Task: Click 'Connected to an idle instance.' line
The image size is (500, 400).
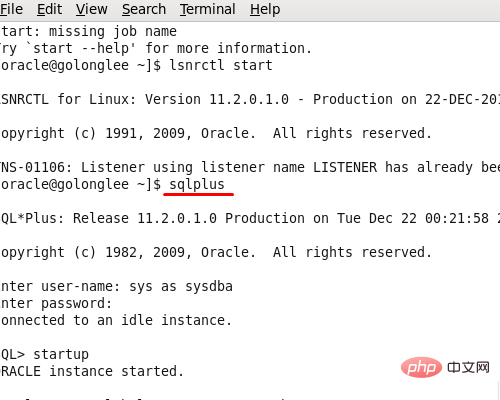Action: coord(116,320)
